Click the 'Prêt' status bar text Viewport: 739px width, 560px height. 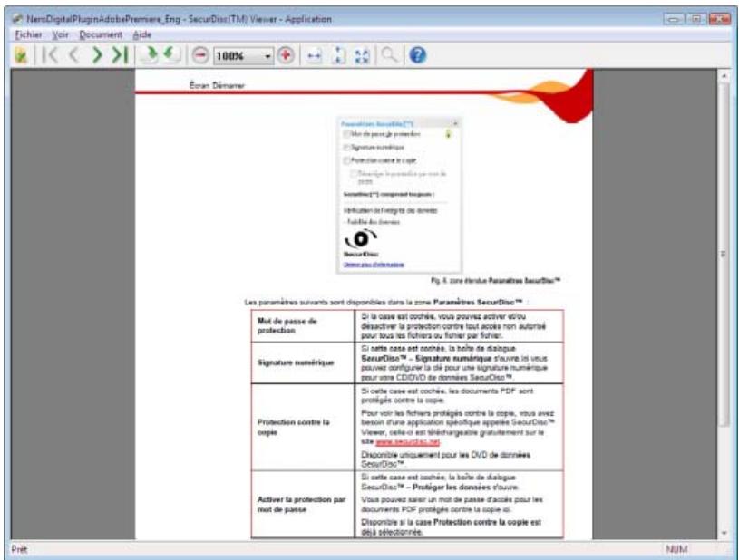[19, 549]
